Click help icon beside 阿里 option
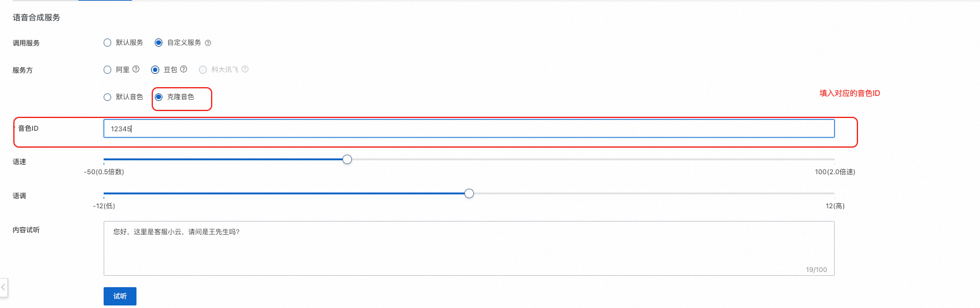The image size is (980, 308). (x=136, y=69)
